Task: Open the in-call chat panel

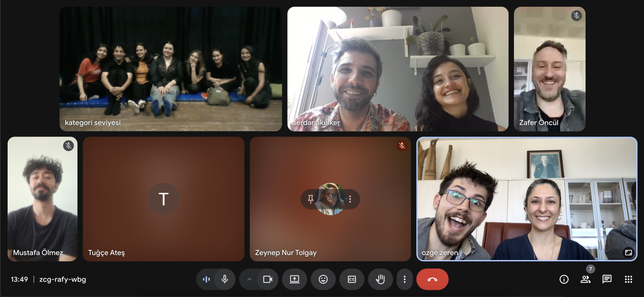Action: (607, 279)
